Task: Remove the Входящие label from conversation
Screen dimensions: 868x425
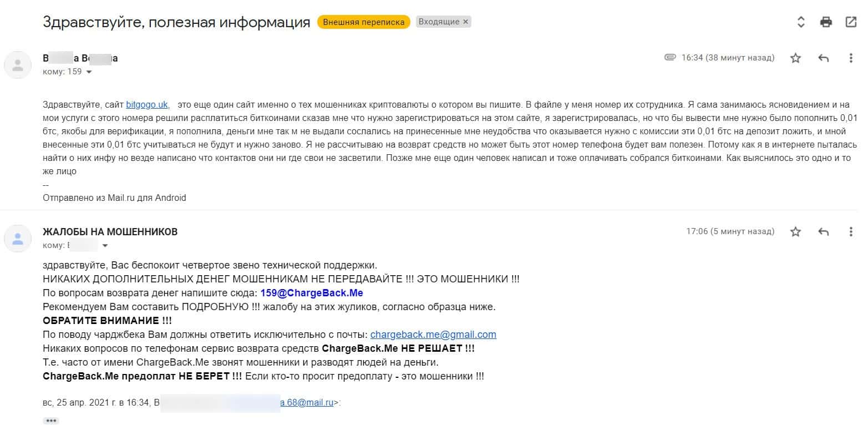Action: pyautogui.click(x=466, y=22)
